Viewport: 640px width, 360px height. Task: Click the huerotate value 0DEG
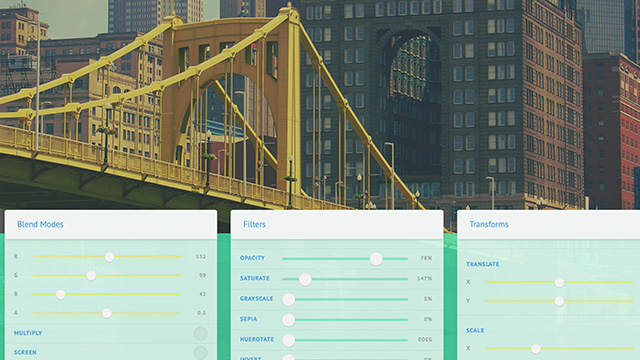click(x=425, y=340)
